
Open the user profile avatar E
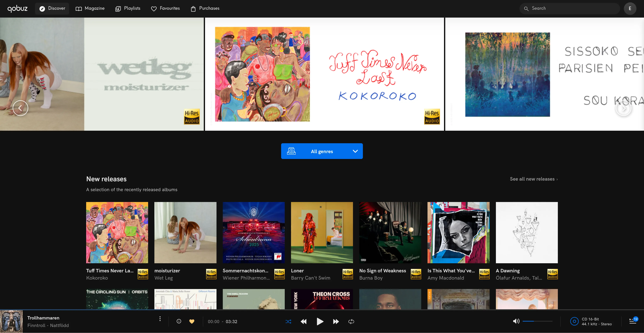(630, 8)
